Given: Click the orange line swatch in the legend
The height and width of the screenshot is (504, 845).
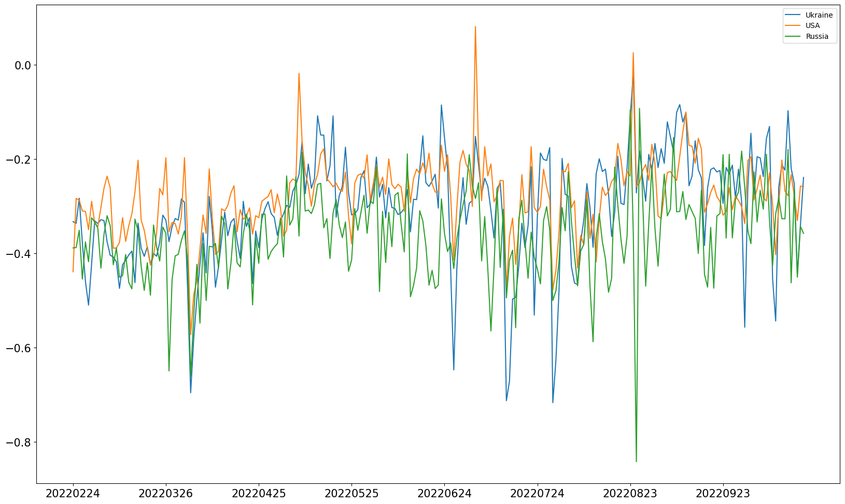Looking at the screenshot, I should click(x=794, y=26).
